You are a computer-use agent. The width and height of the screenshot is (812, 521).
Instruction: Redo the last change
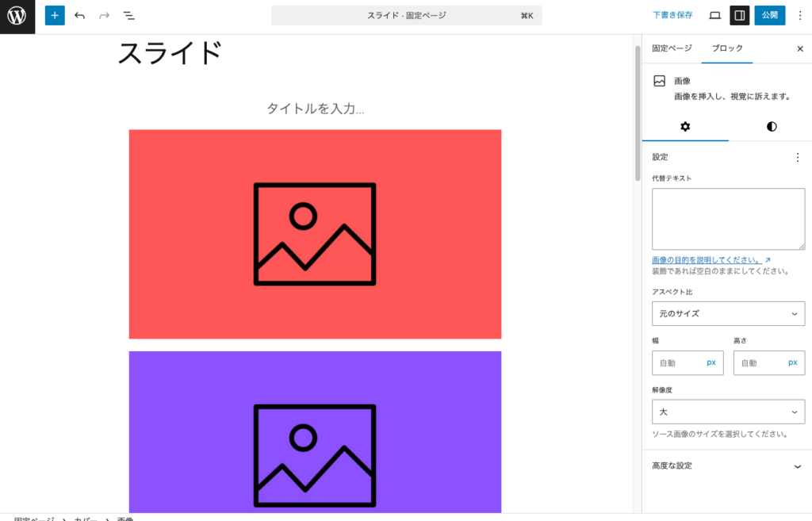point(104,15)
